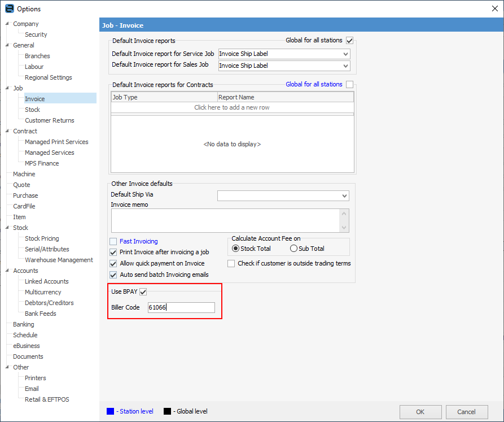Collapse the Contract tree node

pyautogui.click(x=7, y=131)
